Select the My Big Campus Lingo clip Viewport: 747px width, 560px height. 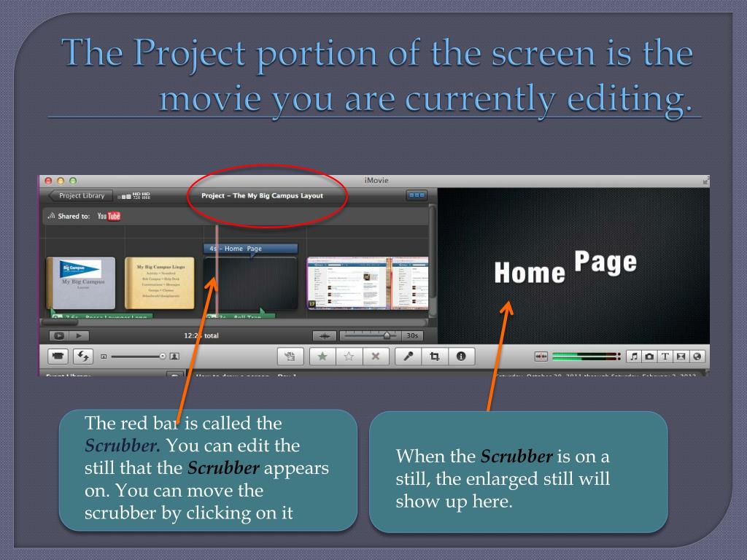(x=160, y=284)
